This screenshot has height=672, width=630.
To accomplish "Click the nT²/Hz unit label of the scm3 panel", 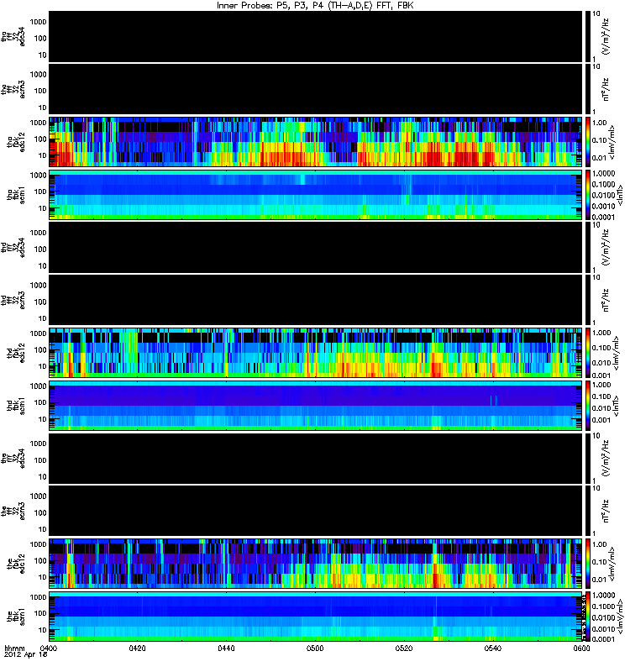I will click(x=606, y=511).
